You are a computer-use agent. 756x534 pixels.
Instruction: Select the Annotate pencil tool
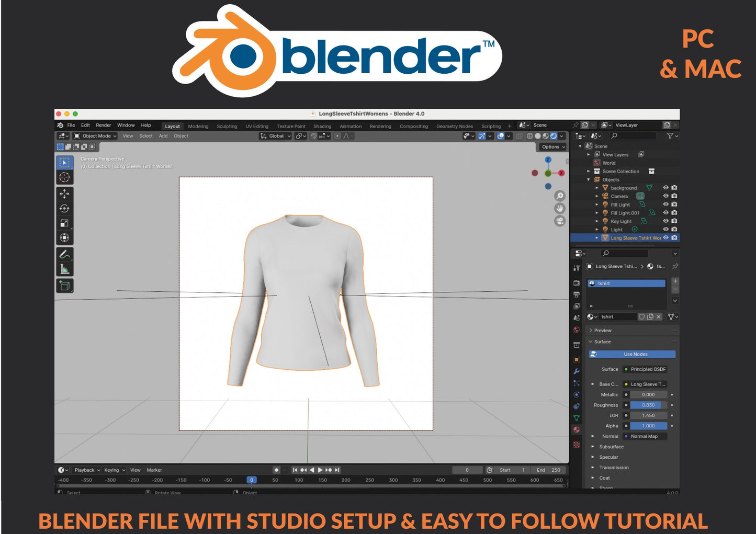(x=64, y=255)
